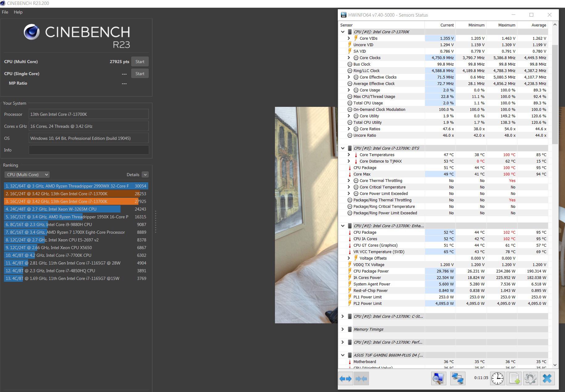Expand the Core Thermal Throttling row
This screenshot has width=565, height=392.
(349, 180)
